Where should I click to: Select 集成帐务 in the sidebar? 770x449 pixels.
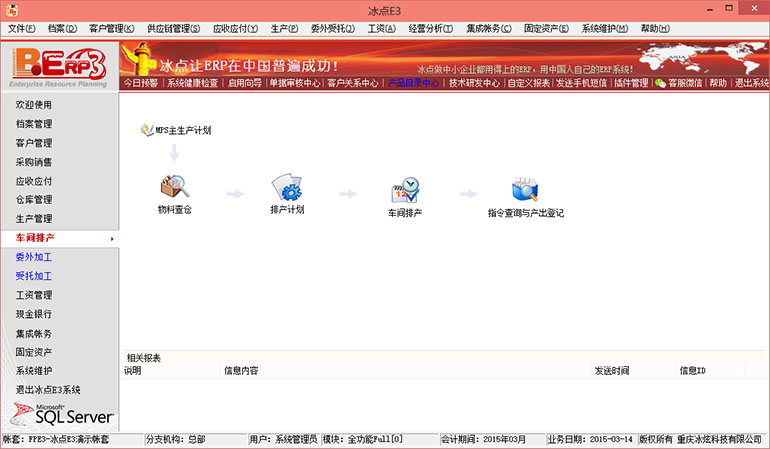[33, 334]
